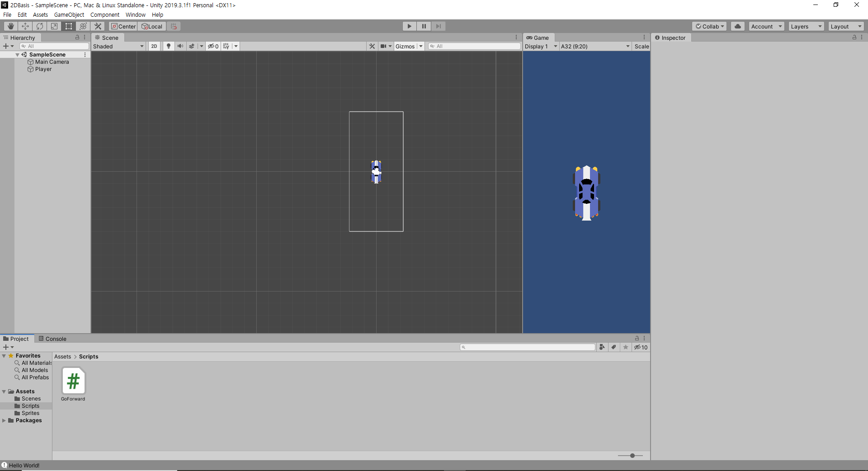Select the GoForward script asset

pos(73,384)
